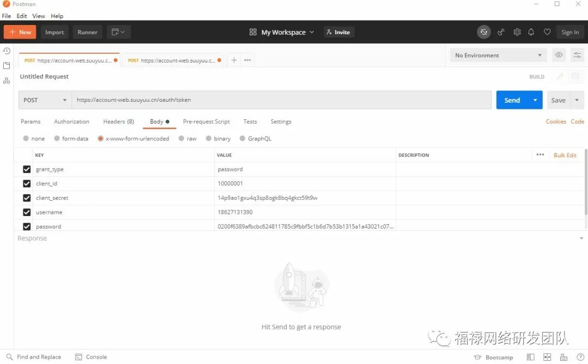Open the column options three dots
This screenshot has width=588, height=364.
540,155
